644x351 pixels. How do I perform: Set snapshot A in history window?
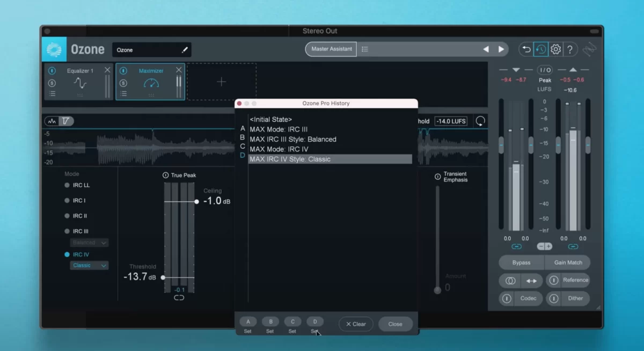248,322
